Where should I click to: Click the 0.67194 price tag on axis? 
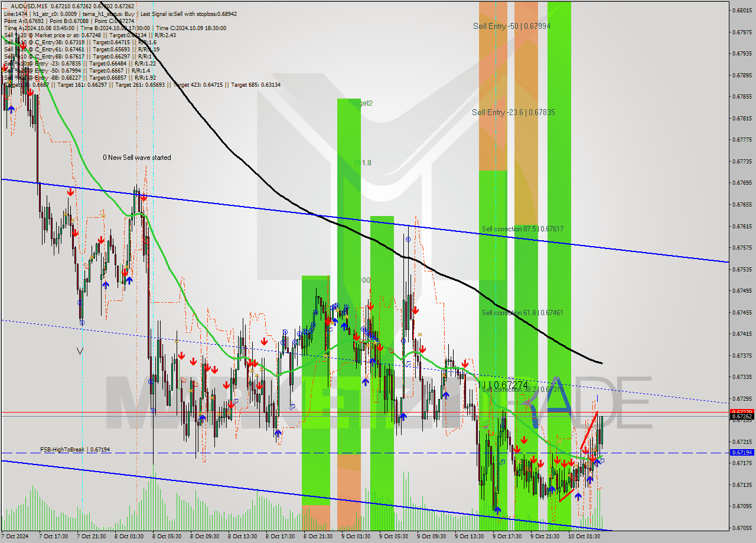coord(742,453)
